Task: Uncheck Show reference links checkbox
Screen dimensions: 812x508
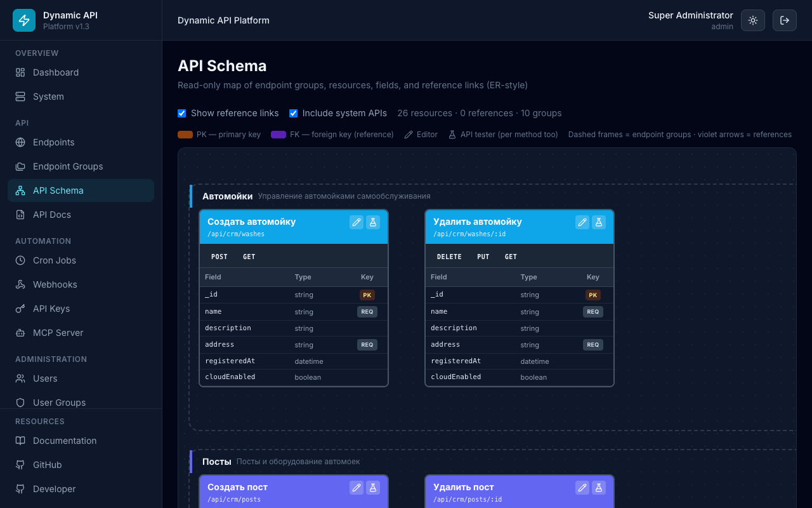Action: point(182,113)
